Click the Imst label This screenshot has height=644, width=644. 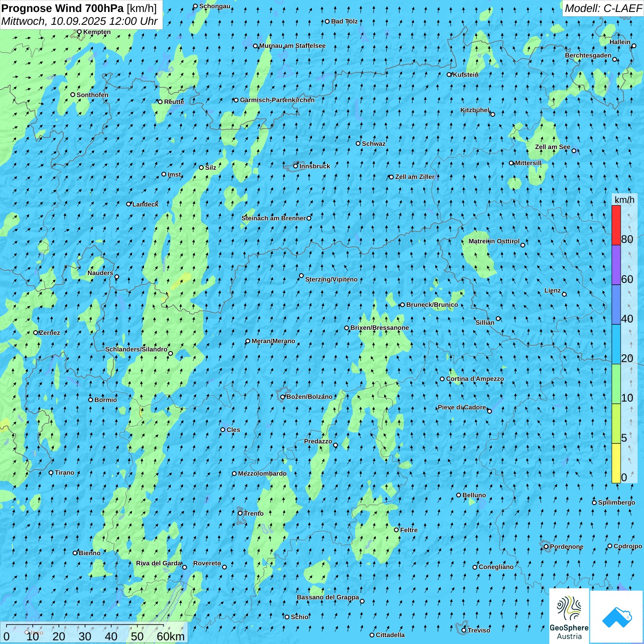pyautogui.click(x=174, y=174)
